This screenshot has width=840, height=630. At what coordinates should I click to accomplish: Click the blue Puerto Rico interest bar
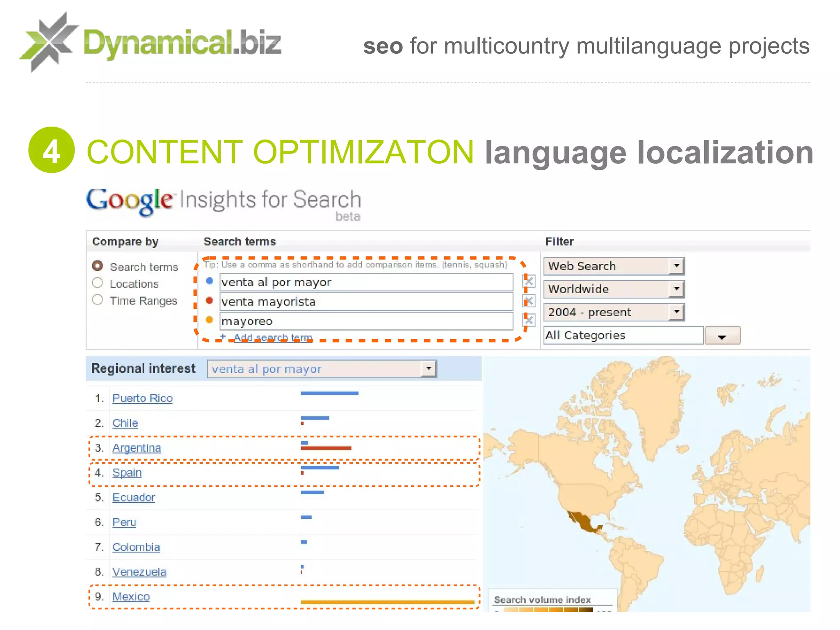coord(329,393)
